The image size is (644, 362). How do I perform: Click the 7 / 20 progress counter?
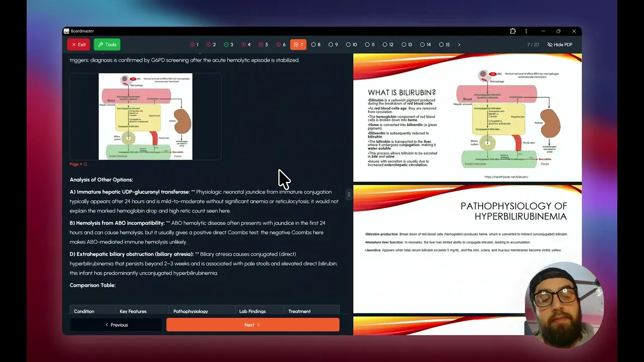533,45
